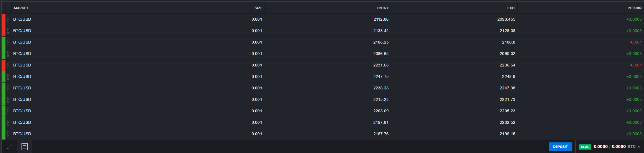Sort by the ENTRY column header
Screen dimensions: 644x153
[x=383, y=8]
